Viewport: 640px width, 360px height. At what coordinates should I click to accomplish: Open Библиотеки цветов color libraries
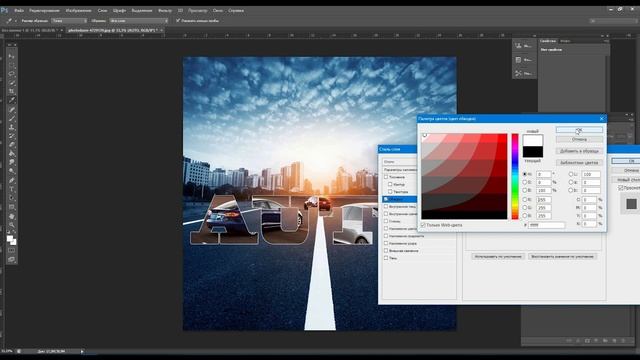tap(579, 162)
